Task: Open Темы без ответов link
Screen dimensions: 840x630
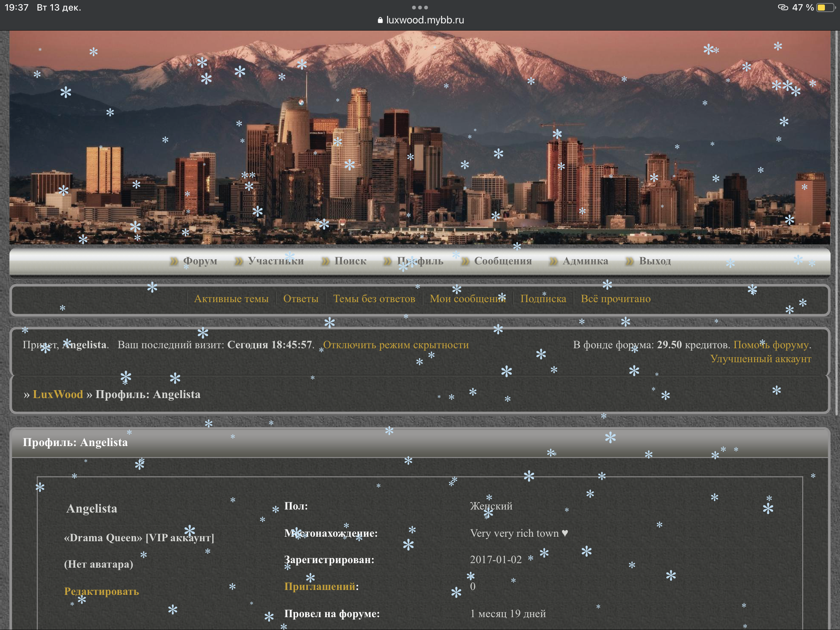Action: pyautogui.click(x=374, y=298)
